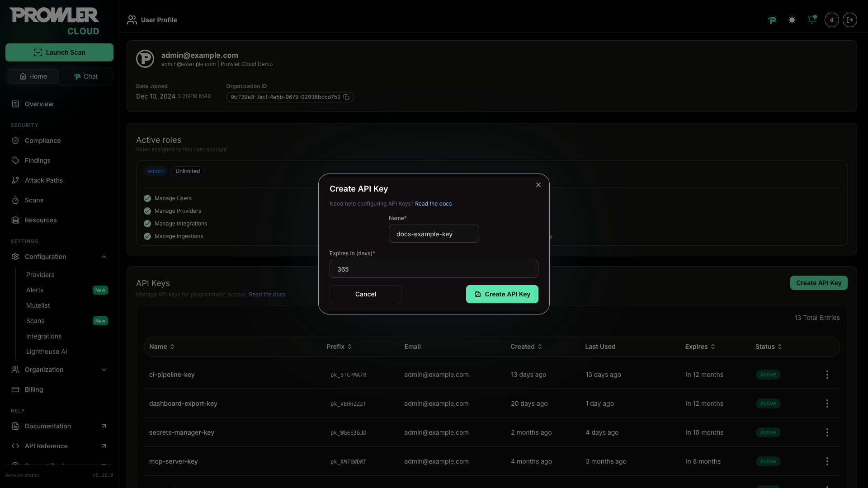Expand the Organization section chevron
This screenshot has width=868, height=488.
pyautogui.click(x=104, y=370)
